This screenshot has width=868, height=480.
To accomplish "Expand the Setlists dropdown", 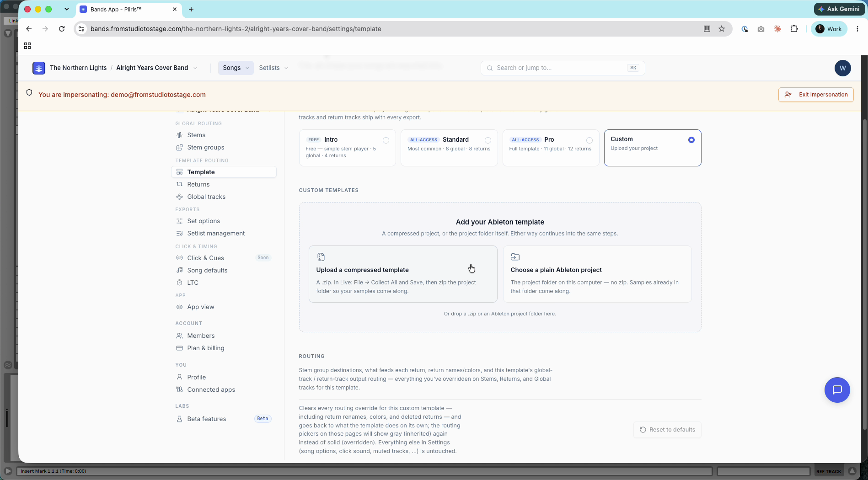I will tap(273, 68).
